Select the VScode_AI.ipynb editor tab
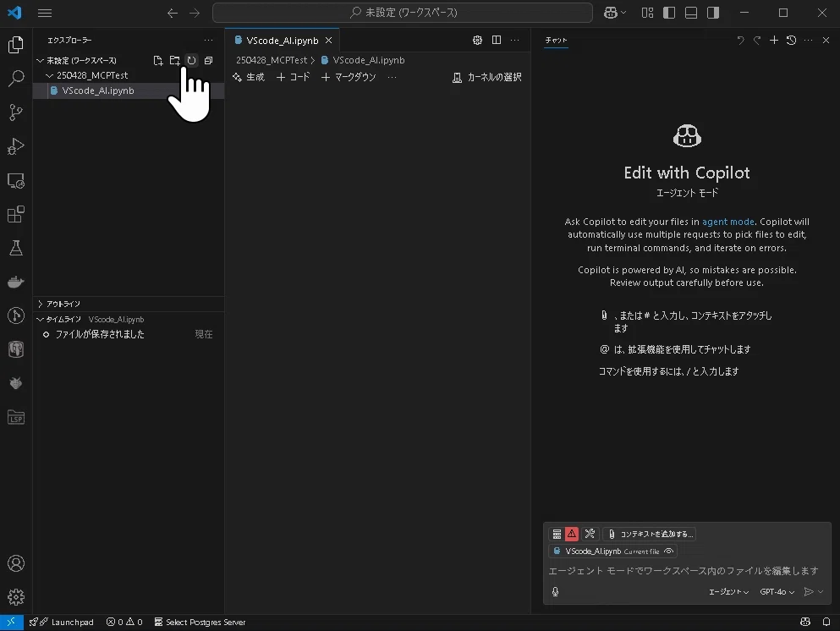This screenshot has width=840, height=631. [283, 40]
